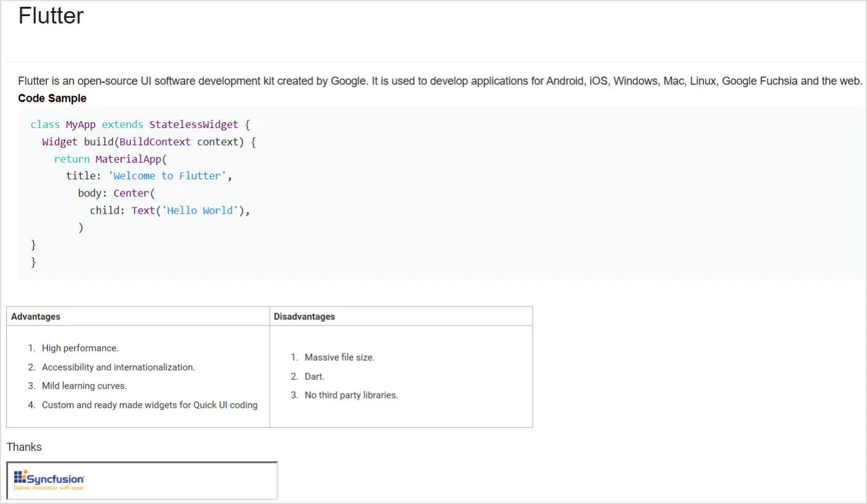Image resolution: width=867 pixels, height=504 pixels.
Task: Click the "Widget build(BuildContext context)" code line
Action: [x=148, y=142]
